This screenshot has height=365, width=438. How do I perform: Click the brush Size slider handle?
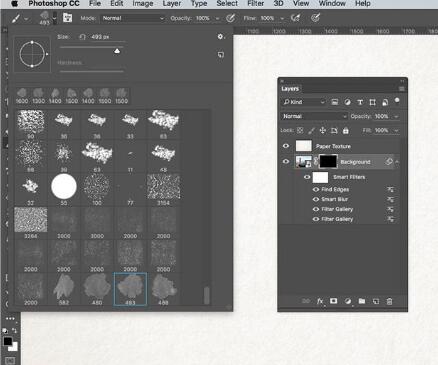click(117, 51)
